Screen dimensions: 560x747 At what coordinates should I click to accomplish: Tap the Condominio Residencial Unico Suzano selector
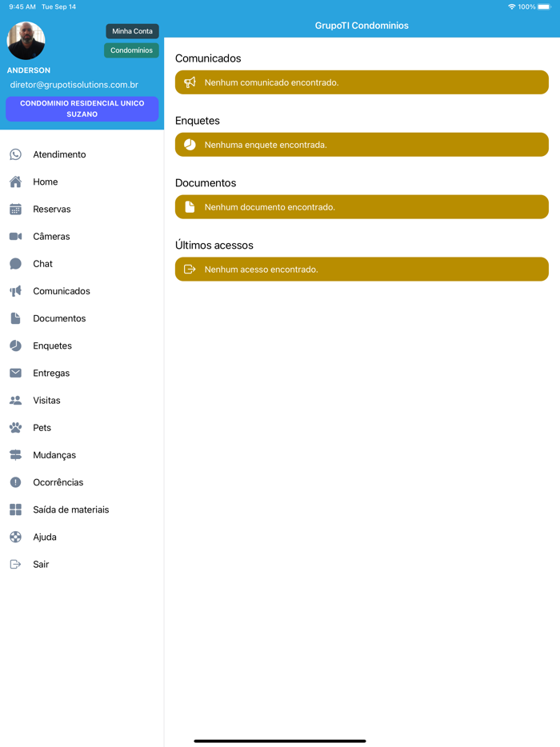pyautogui.click(x=82, y=109)
